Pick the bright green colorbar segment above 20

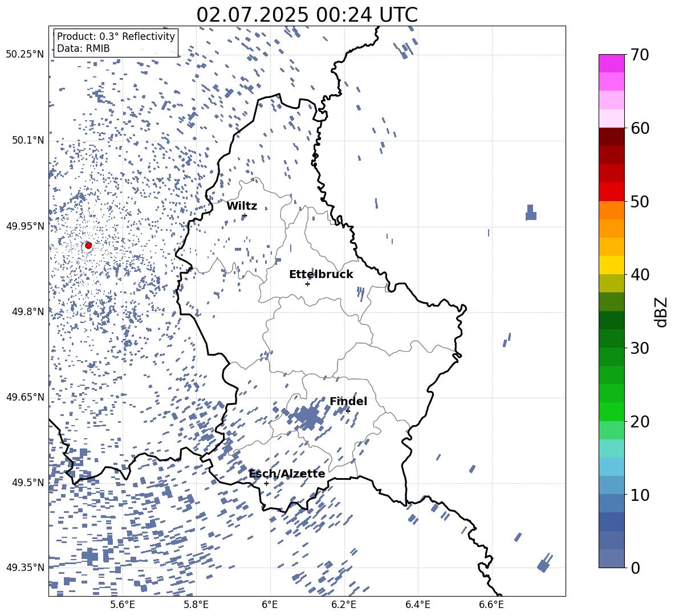point(611,411)
